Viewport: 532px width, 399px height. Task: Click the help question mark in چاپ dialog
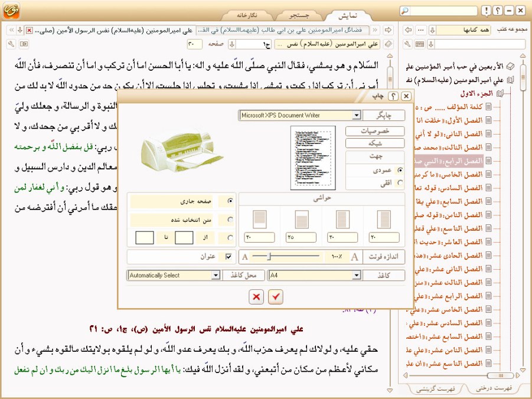point(393,96)
